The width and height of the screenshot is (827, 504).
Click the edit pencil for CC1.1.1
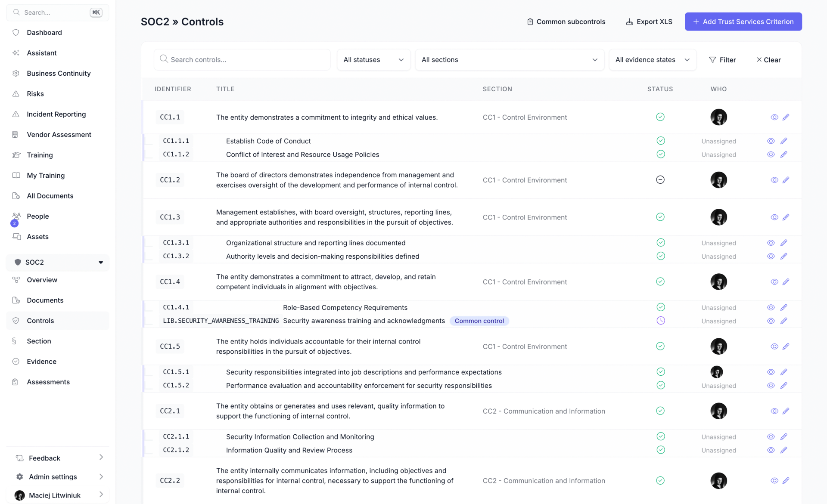(x=783, y=141)
